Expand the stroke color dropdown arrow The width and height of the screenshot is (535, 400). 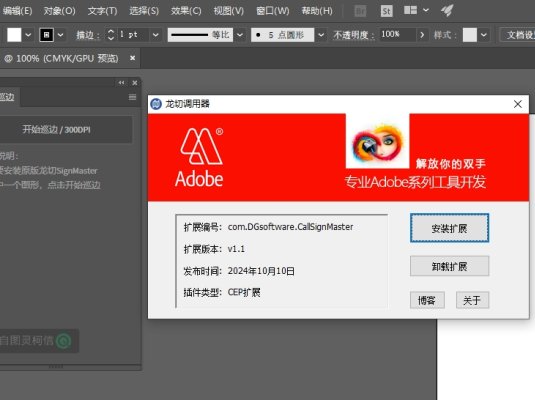point(60,35)
